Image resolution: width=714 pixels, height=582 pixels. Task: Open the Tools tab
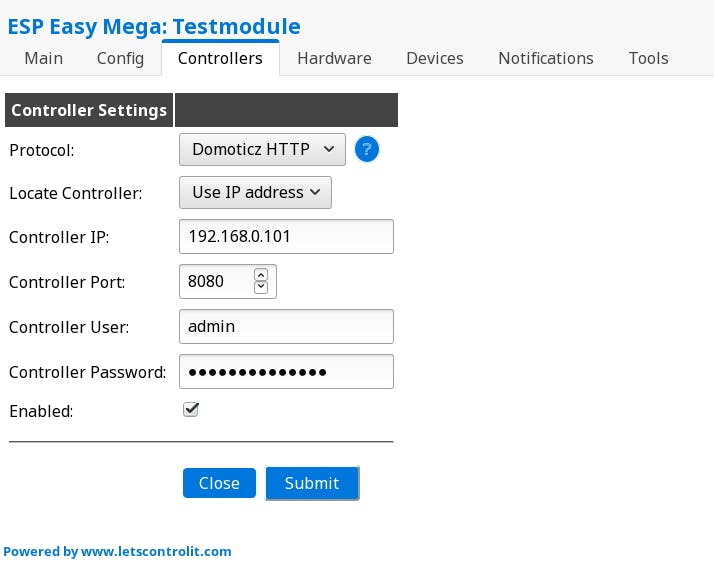coord(648,58)
